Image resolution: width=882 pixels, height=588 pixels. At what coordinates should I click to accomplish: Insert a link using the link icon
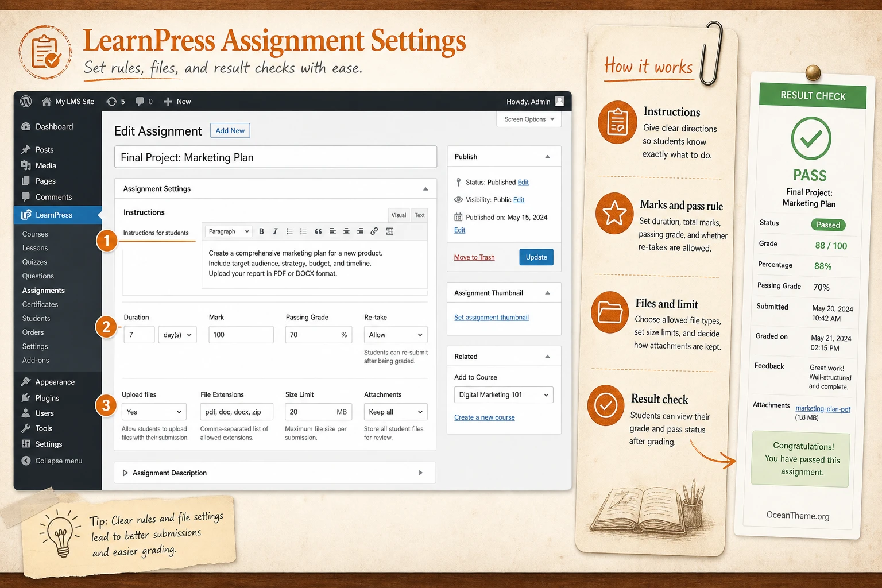pos(374,231)
